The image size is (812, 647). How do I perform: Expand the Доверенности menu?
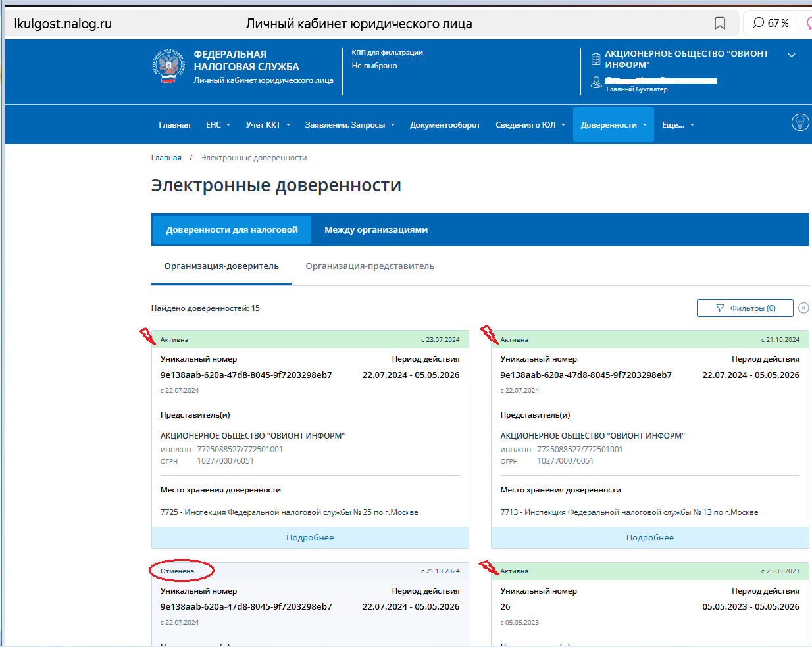point(613,125)
